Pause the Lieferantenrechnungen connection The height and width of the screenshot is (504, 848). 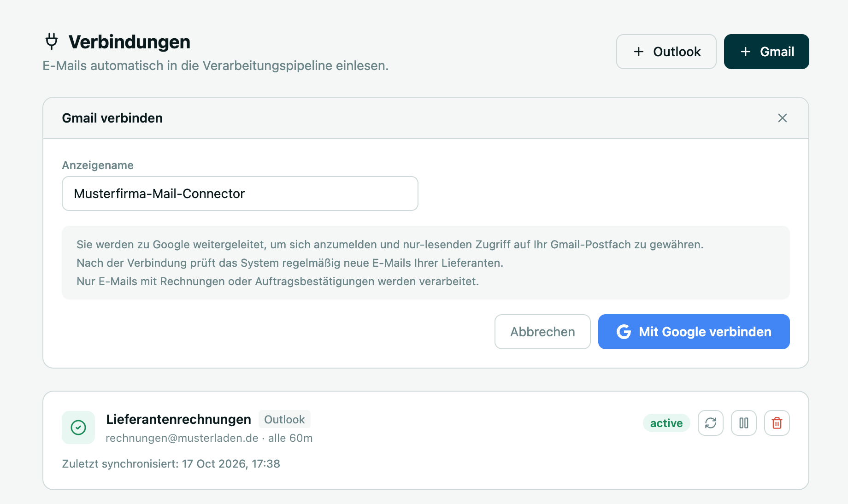point(743,423)
